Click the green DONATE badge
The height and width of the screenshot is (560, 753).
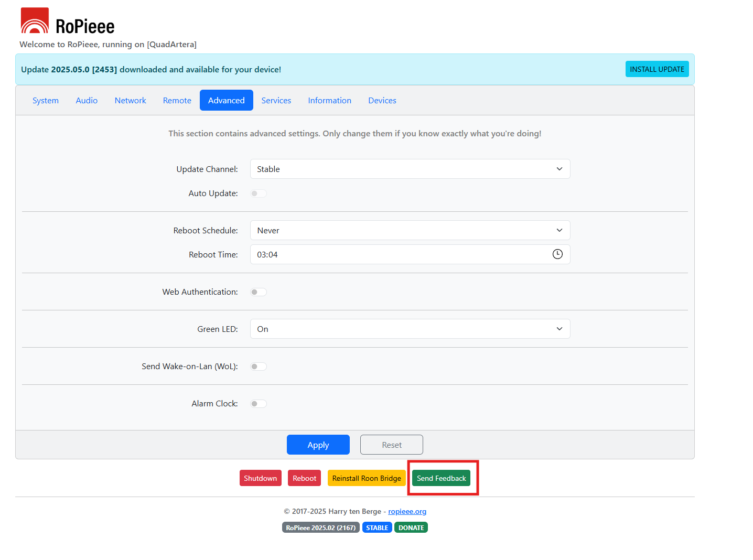click(411, 527)
